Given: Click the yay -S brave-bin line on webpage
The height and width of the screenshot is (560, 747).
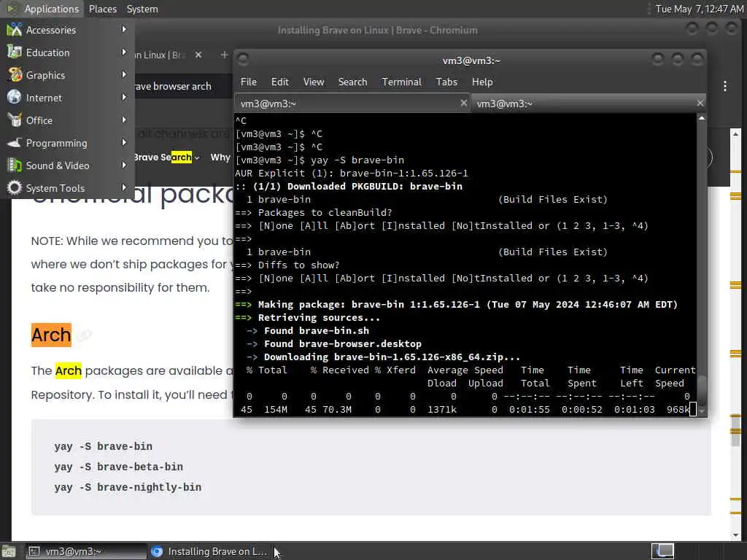Looking at the screenshot, I should pyautogui.click(x=104, y=446).
